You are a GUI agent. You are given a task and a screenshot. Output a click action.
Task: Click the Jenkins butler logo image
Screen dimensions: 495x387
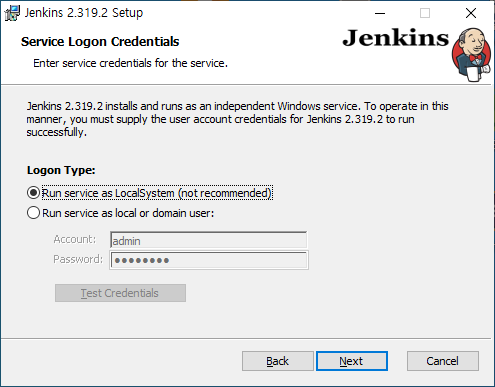pyautogui.click(x=471, y=55)
